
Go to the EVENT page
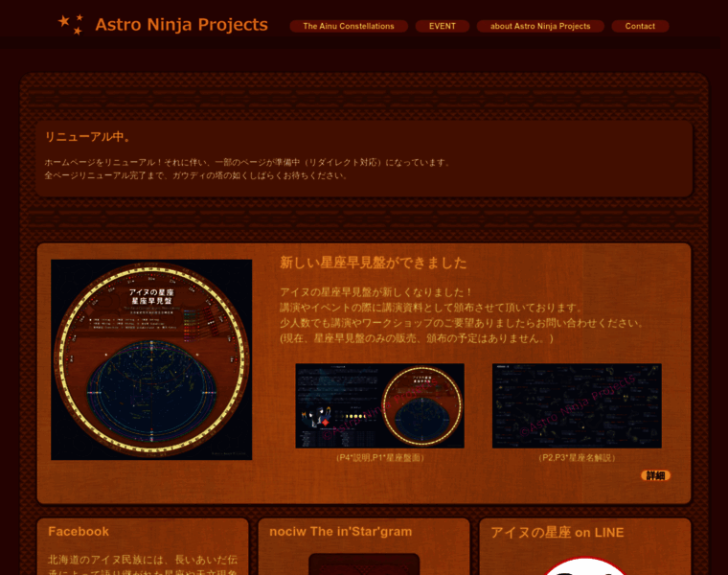(443, 26)
